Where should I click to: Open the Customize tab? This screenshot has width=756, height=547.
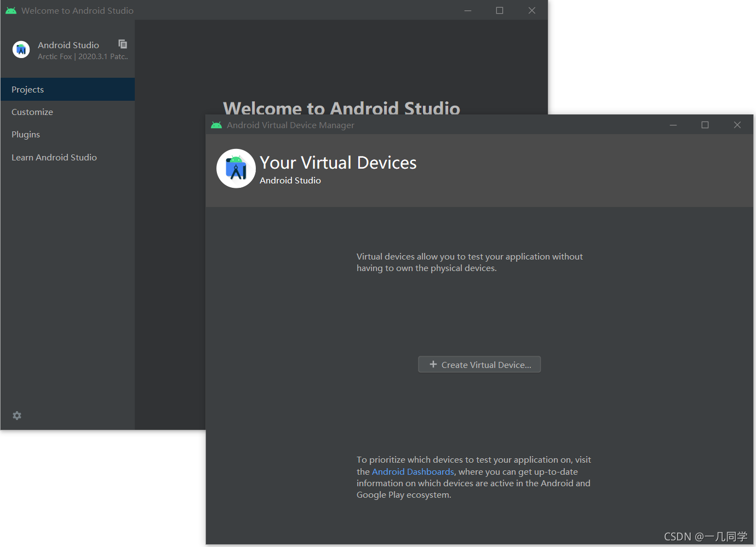click(67, 112)
